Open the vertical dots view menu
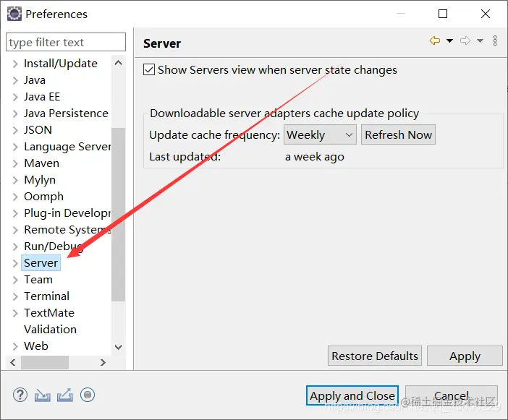This screenshot has height=420, width=508. pyautogui.click(x=495, y=40)
